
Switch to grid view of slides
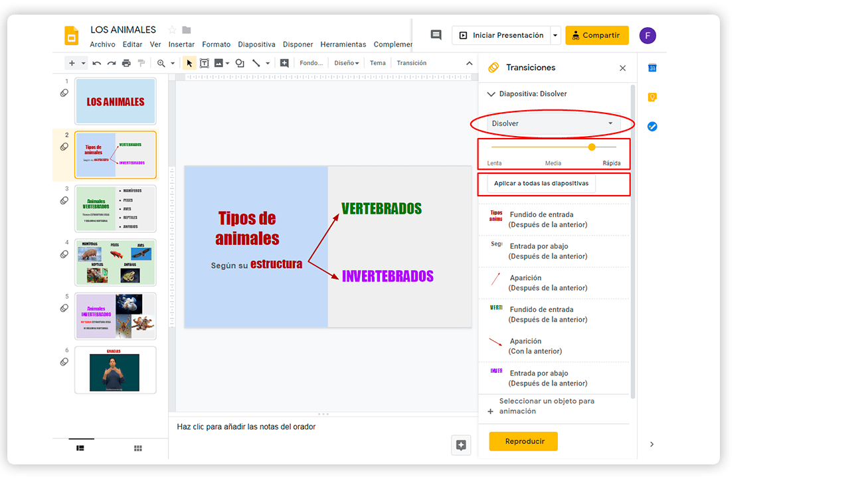pos(138,448)
